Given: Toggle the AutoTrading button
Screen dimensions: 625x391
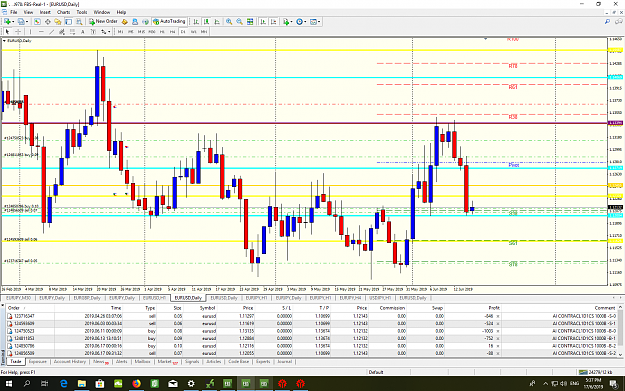Looking at the screenshot, I should 169,22.
